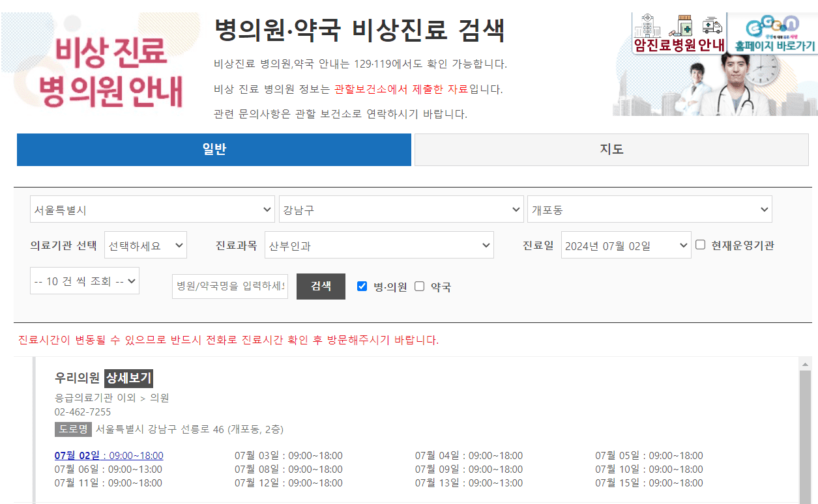Image resolution: width=818 pixels, height=504 pixels.
Task: Open the 의료기관 선택 dropdown
Action: pos(145,245)
